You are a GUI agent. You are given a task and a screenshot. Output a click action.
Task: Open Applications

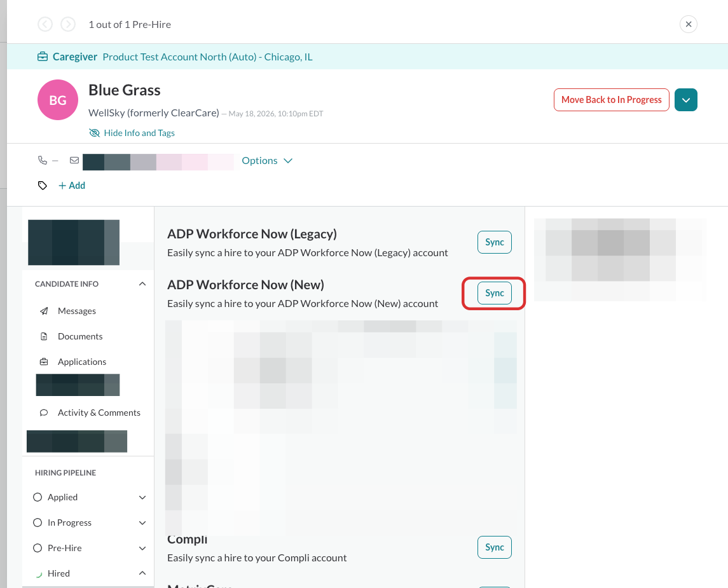[82, 362]
